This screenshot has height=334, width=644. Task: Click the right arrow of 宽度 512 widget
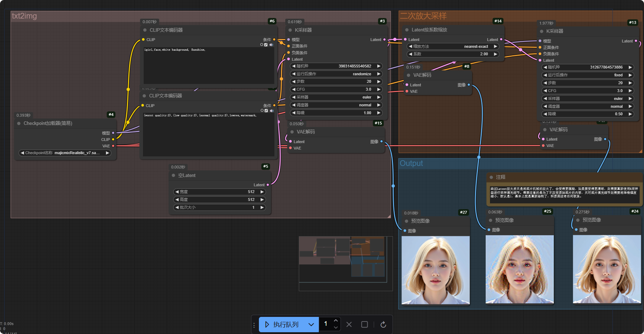(262, 192)
